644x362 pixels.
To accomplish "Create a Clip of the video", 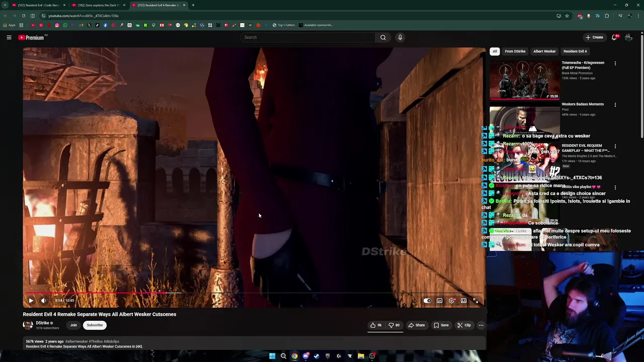I will [x=464, y=325].
